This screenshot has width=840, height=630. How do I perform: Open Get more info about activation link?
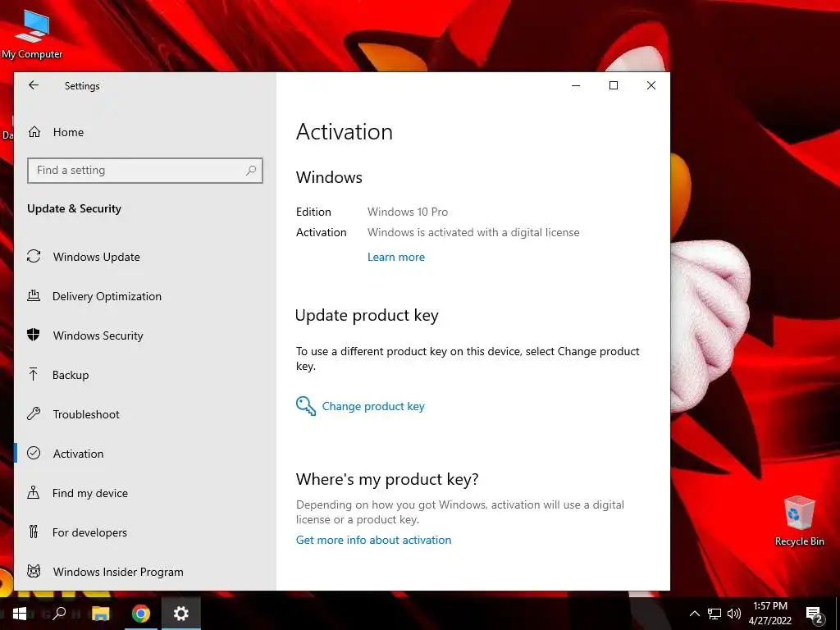[373, 540]
